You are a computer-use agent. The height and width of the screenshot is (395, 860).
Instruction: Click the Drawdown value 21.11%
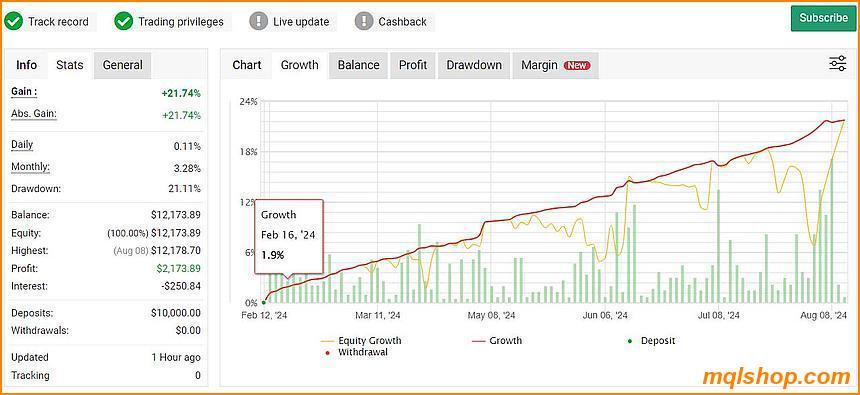click(x=184, y=189)
